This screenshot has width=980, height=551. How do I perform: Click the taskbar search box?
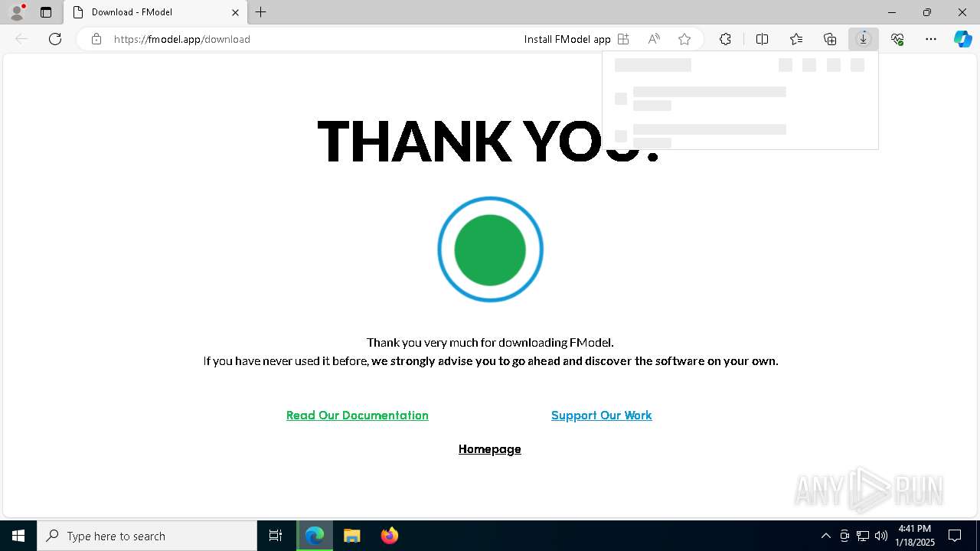[147, 536]
